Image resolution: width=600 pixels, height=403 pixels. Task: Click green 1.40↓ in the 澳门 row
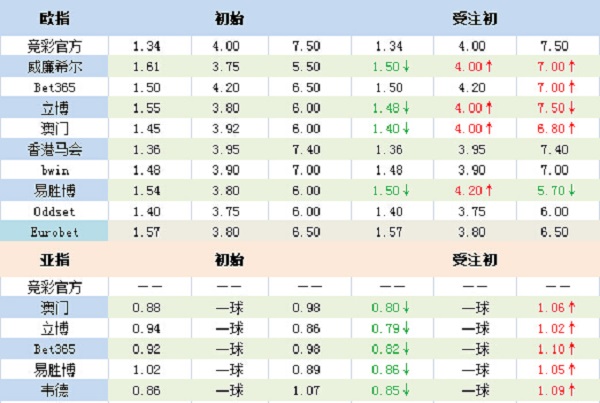(x=391, y=129)
